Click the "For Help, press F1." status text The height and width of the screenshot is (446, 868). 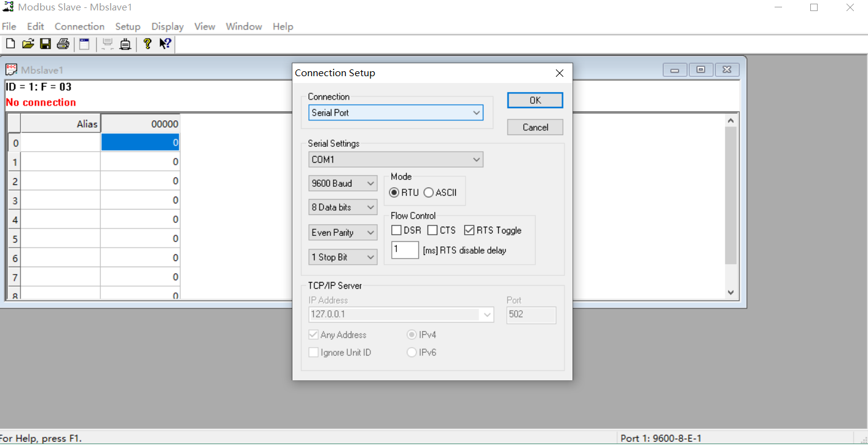[x=41, y=439]
